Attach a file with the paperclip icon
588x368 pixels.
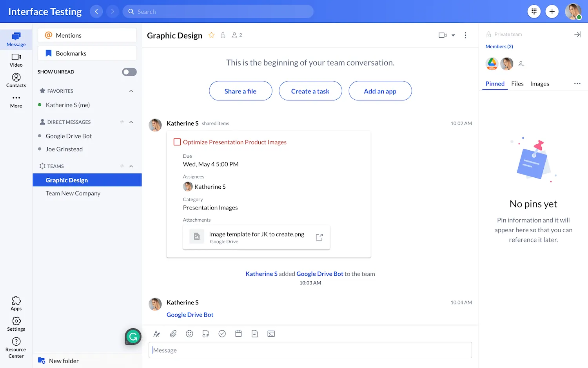(x=173, y=334)
